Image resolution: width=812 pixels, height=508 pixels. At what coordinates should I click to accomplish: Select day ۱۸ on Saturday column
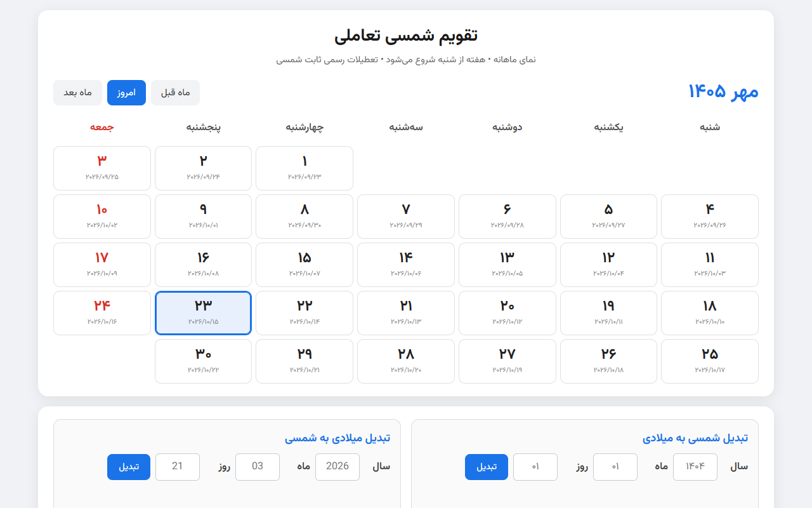click(x=710, y=313)
